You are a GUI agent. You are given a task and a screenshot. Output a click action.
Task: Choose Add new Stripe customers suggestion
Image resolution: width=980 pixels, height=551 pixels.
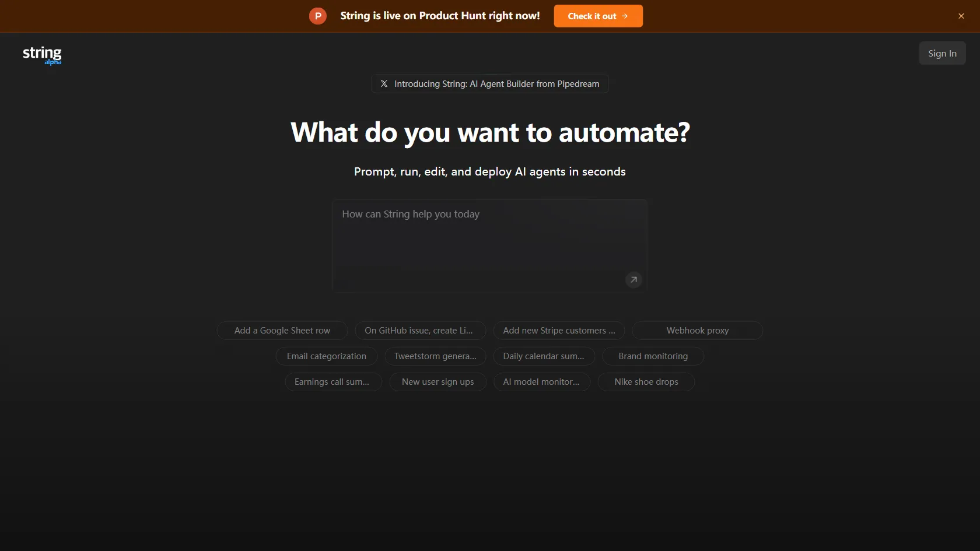559,331
